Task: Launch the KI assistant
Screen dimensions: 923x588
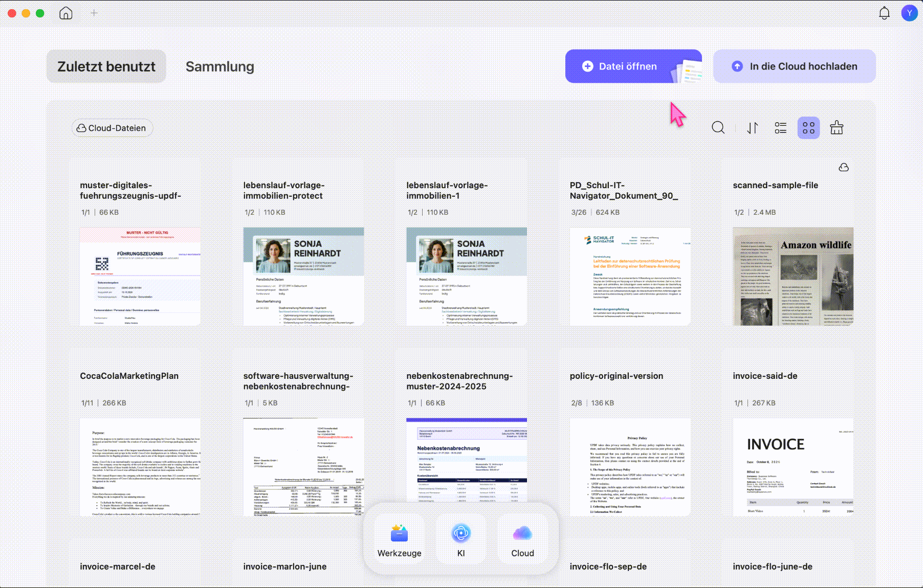Action: [461, 540]
